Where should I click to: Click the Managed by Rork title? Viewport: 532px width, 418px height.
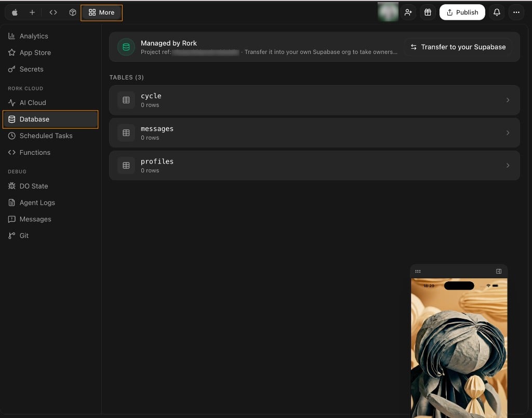point(169,43)
